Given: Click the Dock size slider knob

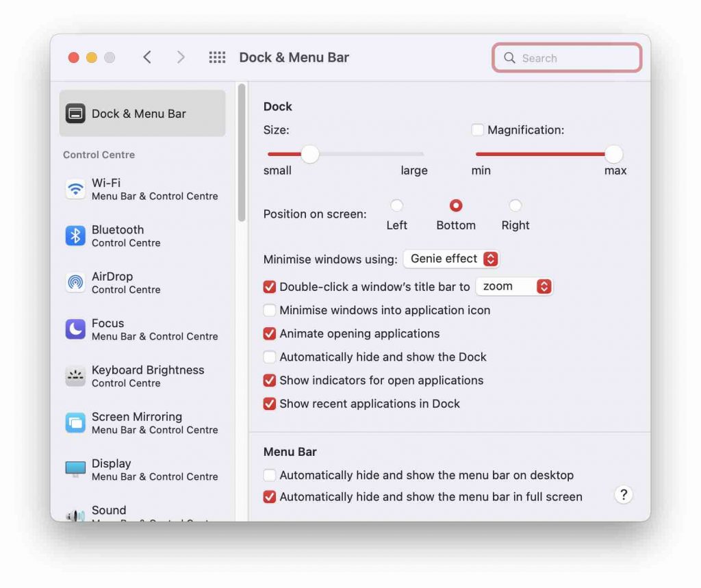Looking at the screenshot, I should tap(310, 154).
